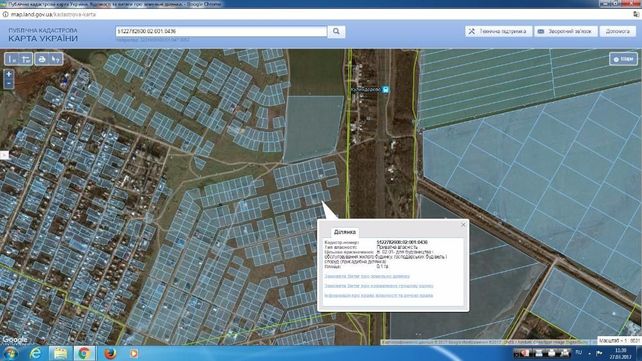Image resolution: width=642 pixels, height=361 pixels.
Task: Expand the collapsed left side panel arrow
Action: [x=4, y=155]
